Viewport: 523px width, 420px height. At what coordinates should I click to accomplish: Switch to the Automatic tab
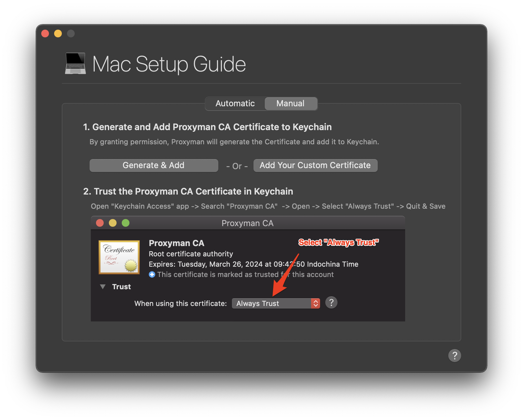click(235, 103)
